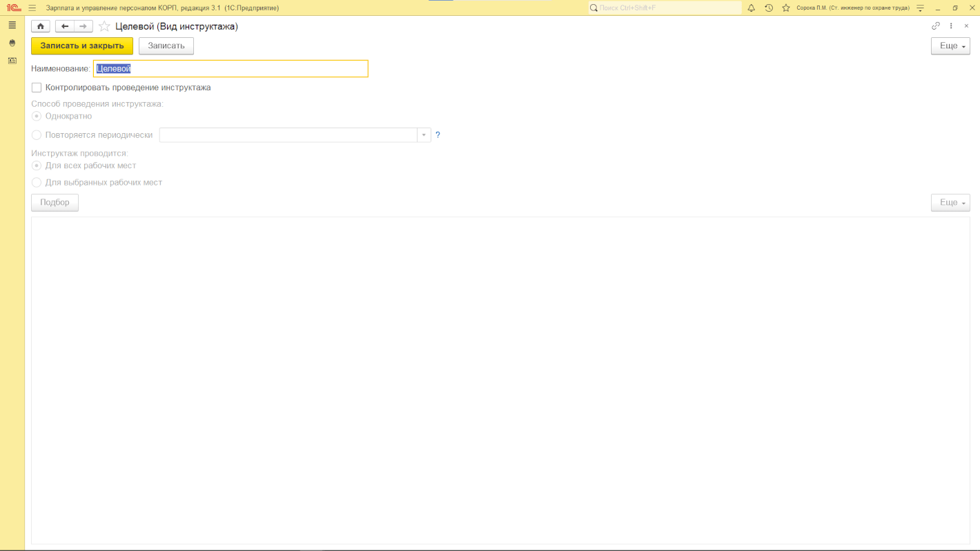Open the main menu in the title bar
980x551 pixels.
point(32,8)
